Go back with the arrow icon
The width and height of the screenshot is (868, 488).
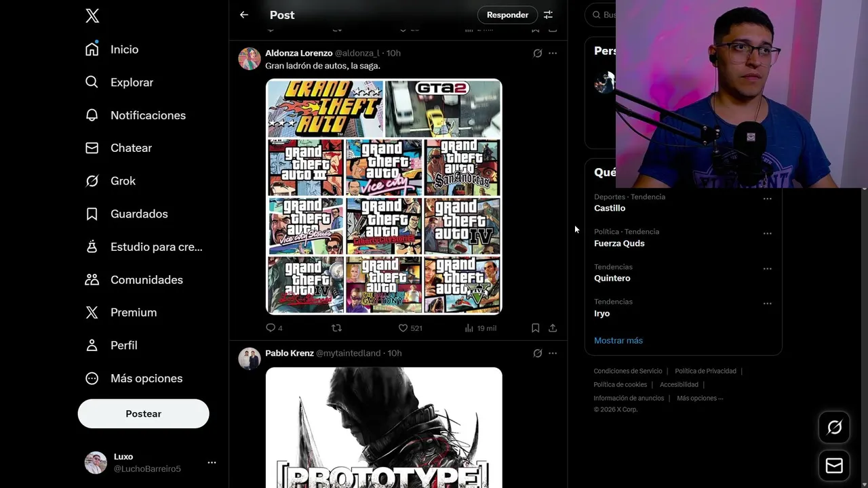click(x=244, y=15)
